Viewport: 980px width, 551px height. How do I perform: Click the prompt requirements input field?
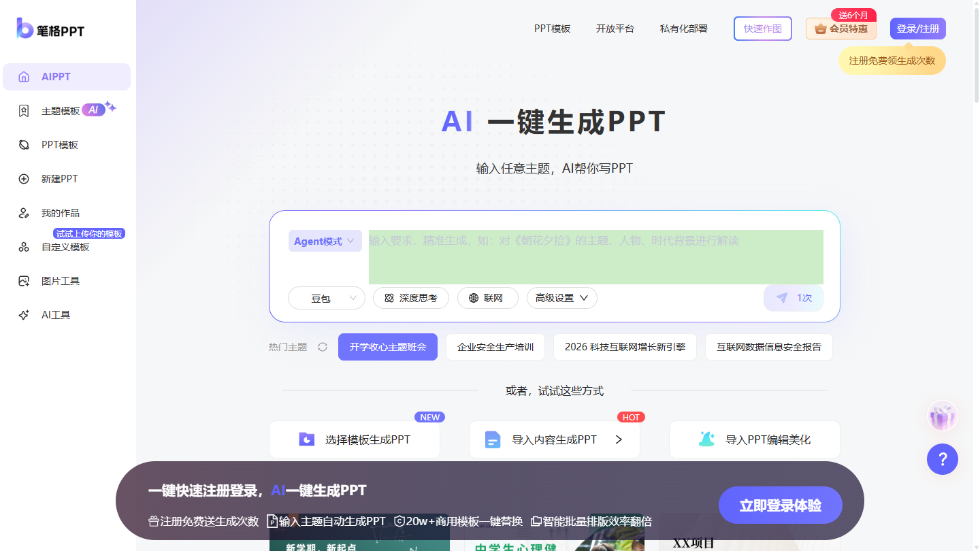(x=596, y=256)
